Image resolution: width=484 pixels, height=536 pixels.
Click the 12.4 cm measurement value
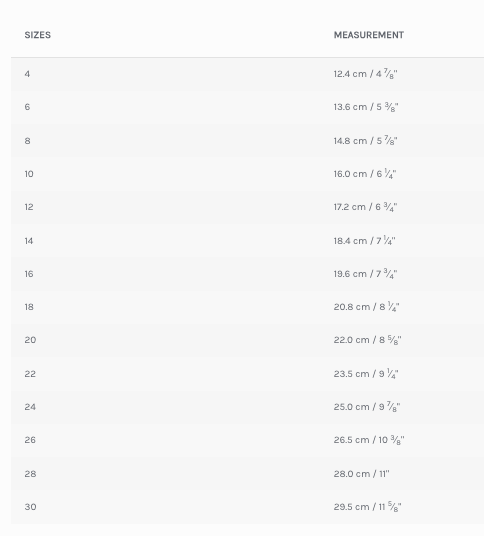pos(365,74)
